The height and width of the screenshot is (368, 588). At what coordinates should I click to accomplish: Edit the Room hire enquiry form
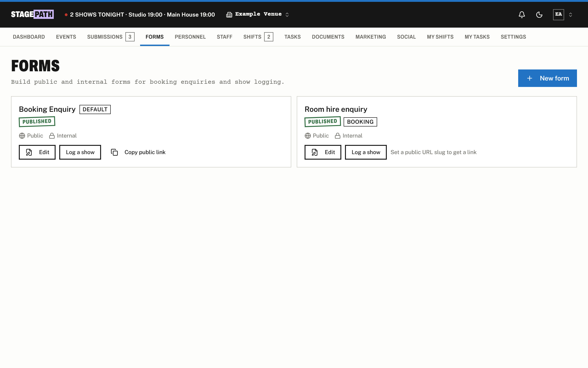[323, 152]
